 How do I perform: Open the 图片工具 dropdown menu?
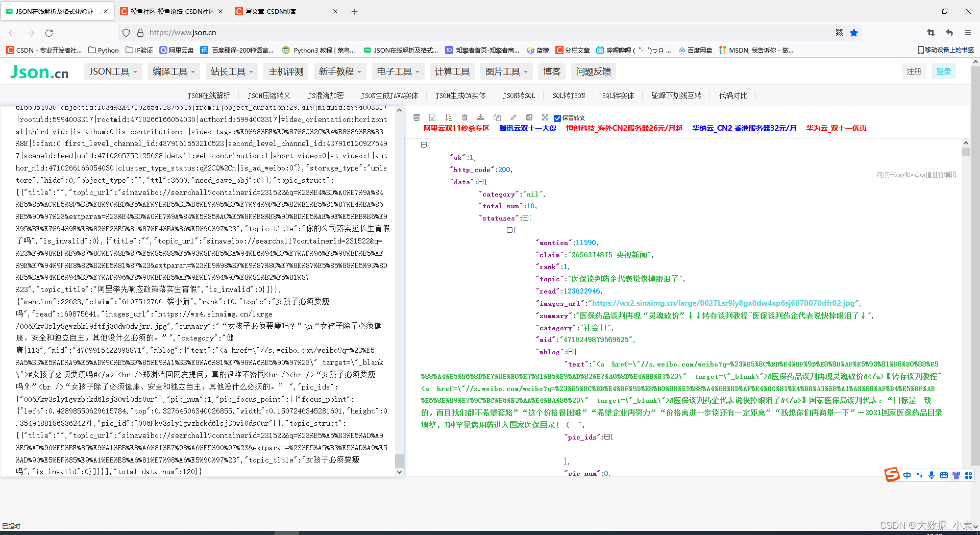pyautogui.click(x=506, y=71)
